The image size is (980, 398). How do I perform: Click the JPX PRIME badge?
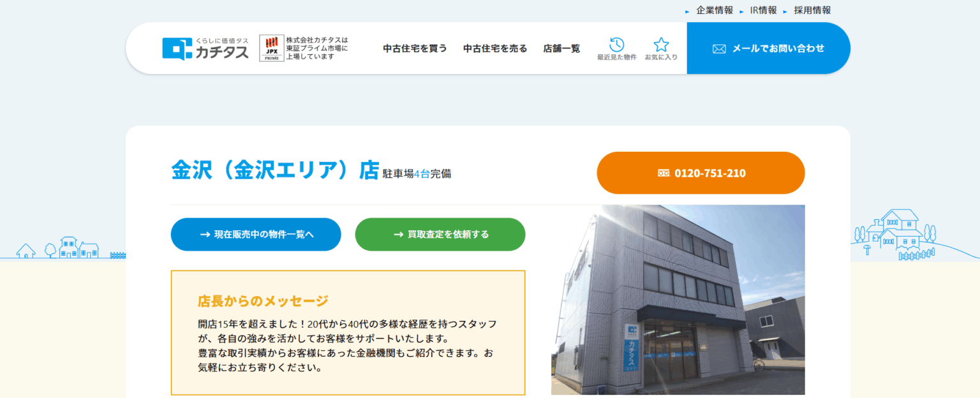pos(272,48)
